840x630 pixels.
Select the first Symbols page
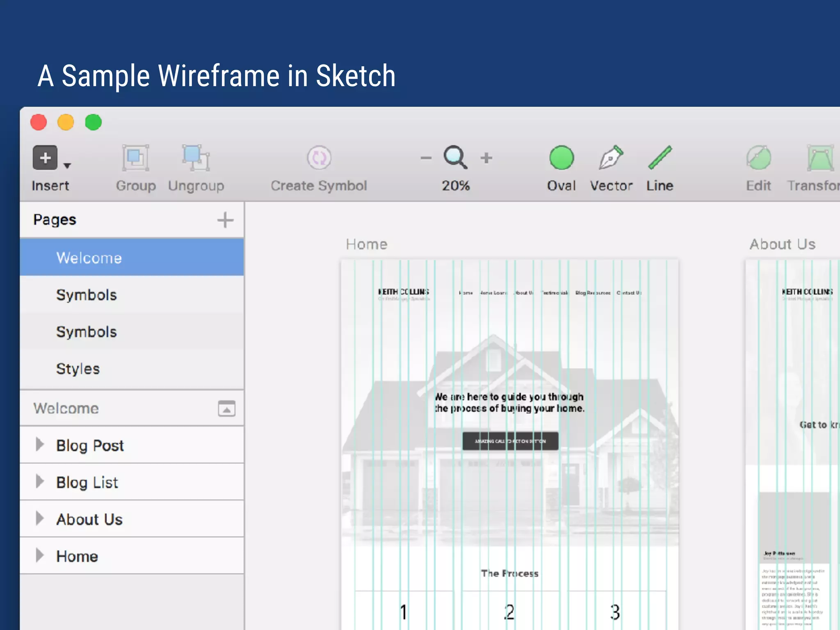pyautogui.click(x=132, y=294)
